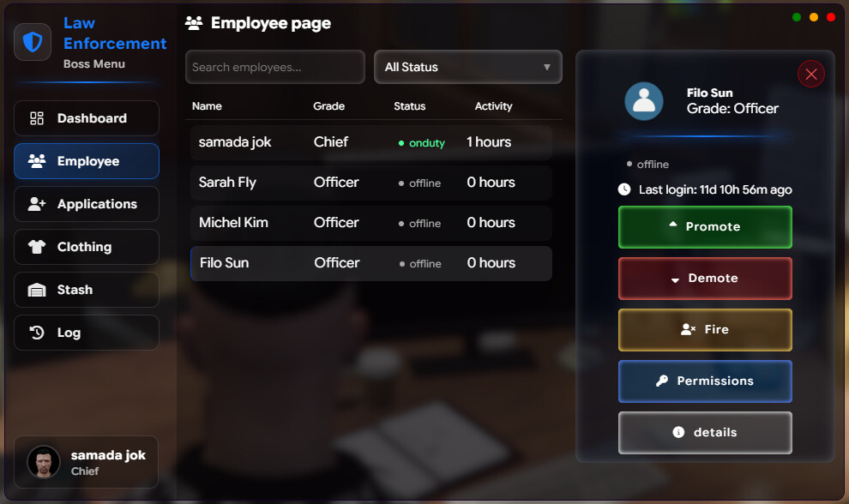849x504 pixels.
Task: Click the samada jok user card
Action: point(86,462)
